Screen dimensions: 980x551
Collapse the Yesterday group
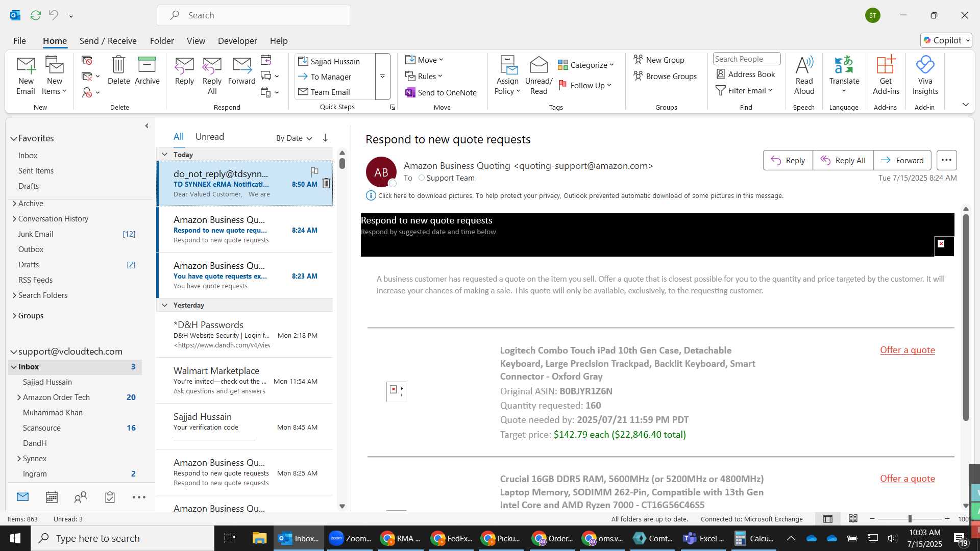164,305
